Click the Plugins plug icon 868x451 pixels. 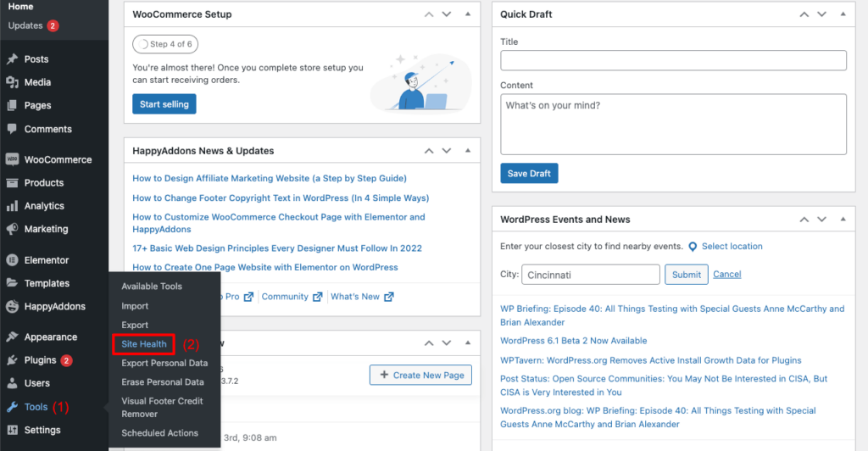pos(12,360)
